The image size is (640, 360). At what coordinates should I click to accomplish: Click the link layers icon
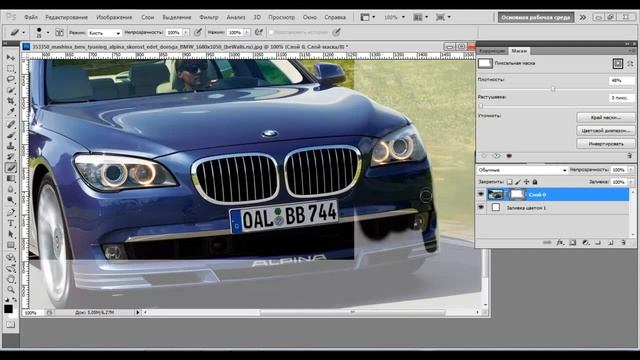coord(547,242)
